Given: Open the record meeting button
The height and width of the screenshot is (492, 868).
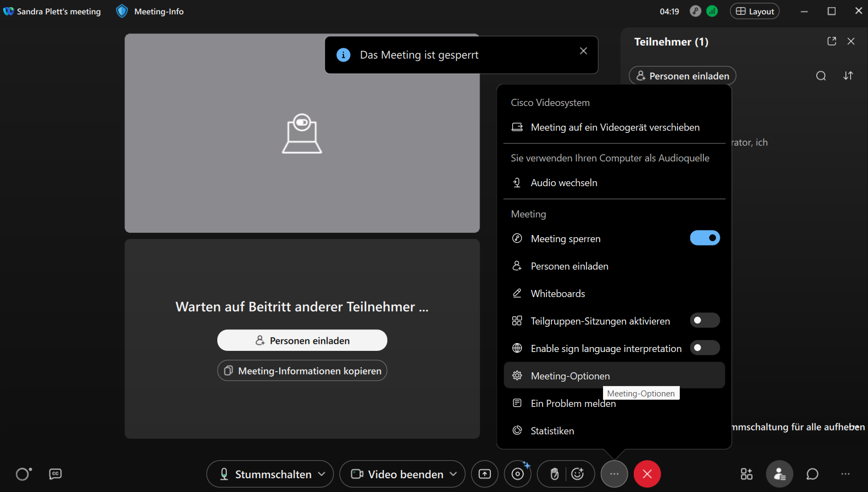Looking at the screenshot, I should [x=517, y=474].
